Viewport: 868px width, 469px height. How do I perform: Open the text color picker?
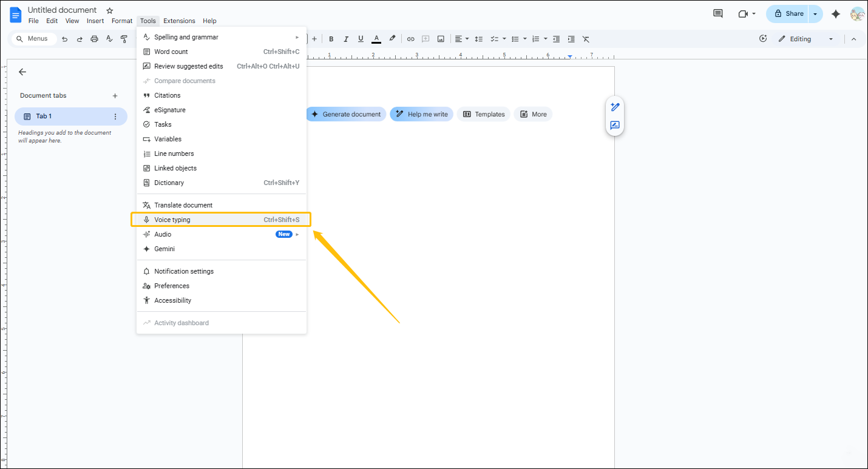tap(376, 39)
